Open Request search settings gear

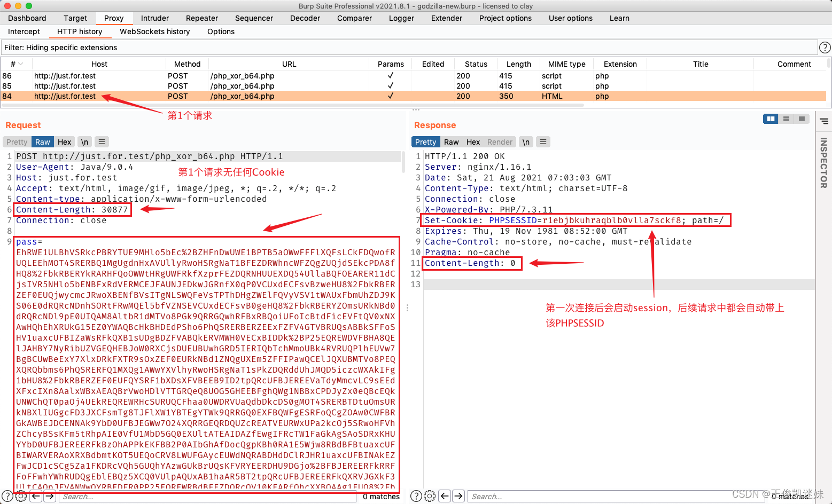click(x=21, y=497)
